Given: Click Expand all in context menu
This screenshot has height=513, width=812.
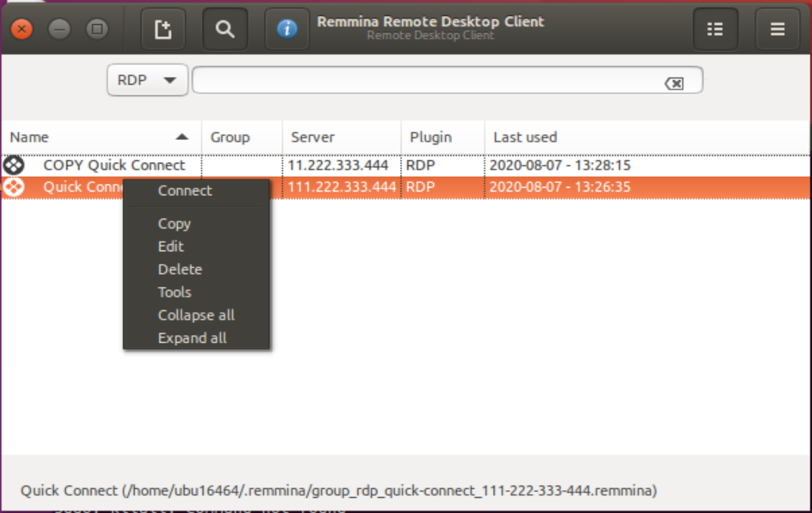Looking at the screenshot, I should (x=192, y=338).
